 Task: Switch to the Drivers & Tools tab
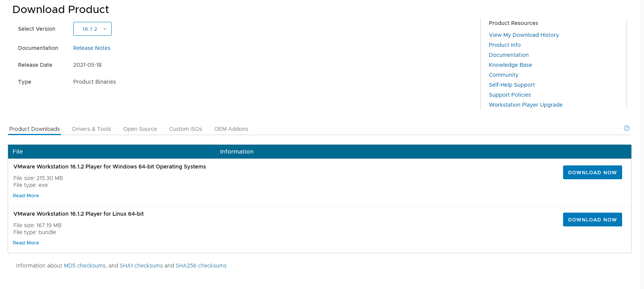[91, 129]
